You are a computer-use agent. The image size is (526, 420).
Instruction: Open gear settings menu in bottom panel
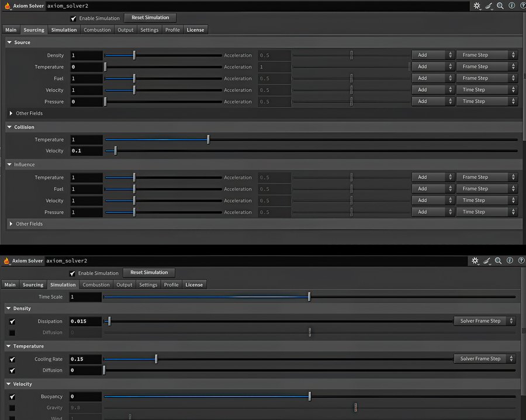[x=475, y=261]
